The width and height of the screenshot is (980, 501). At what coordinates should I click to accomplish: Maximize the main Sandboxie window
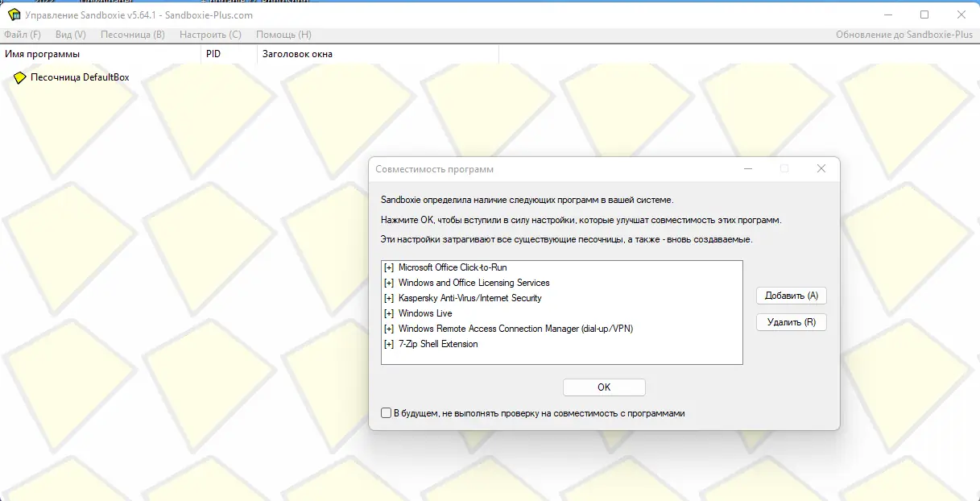(924, 14)
